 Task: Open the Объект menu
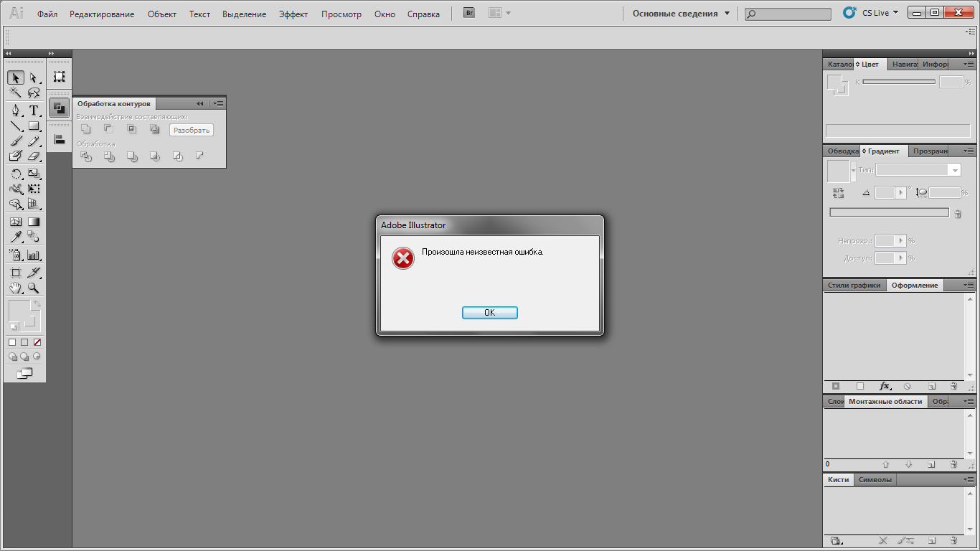161,14
